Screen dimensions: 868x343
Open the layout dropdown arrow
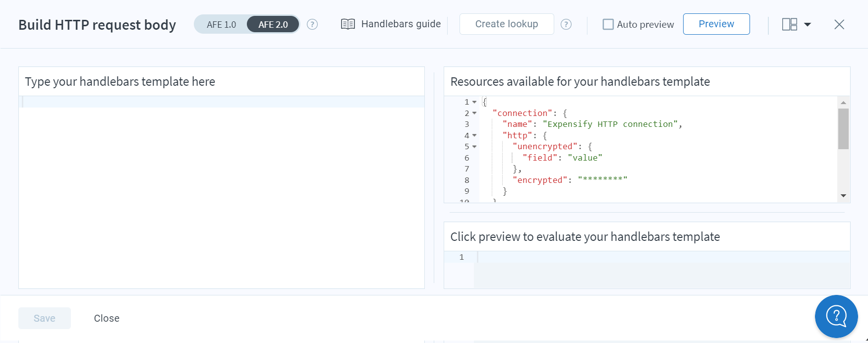click(808, 24)
